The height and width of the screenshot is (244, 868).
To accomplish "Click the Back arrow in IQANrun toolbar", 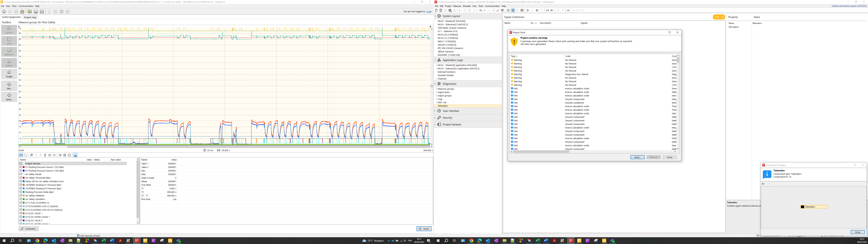I will [x=4, y=12].
